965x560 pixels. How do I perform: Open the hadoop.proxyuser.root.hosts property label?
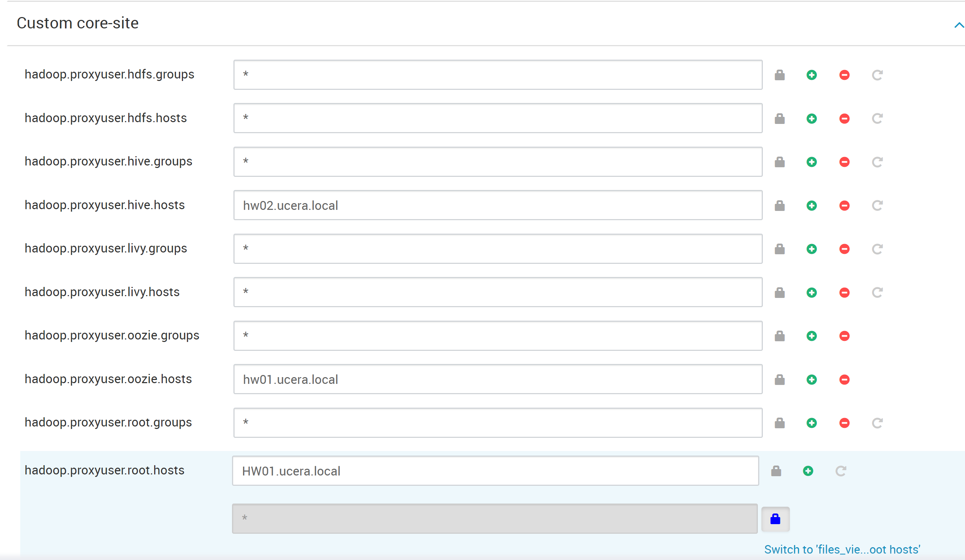coord(104,471)
